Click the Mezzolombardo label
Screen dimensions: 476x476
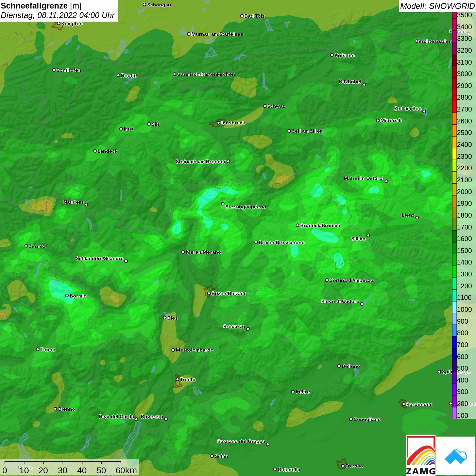click(x=194, y=350)
